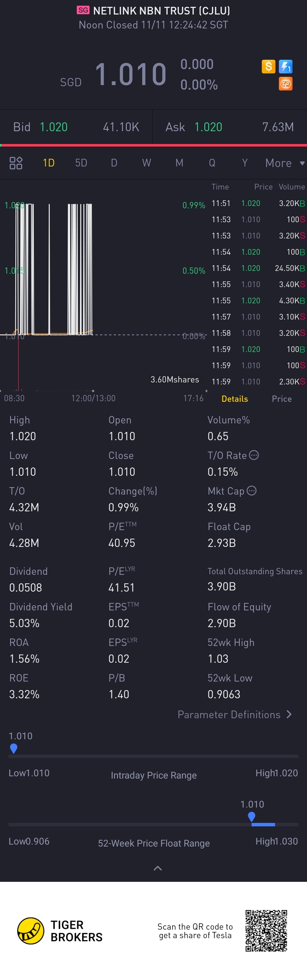Click the blue lightning bolt badge icon

[285, 67]
